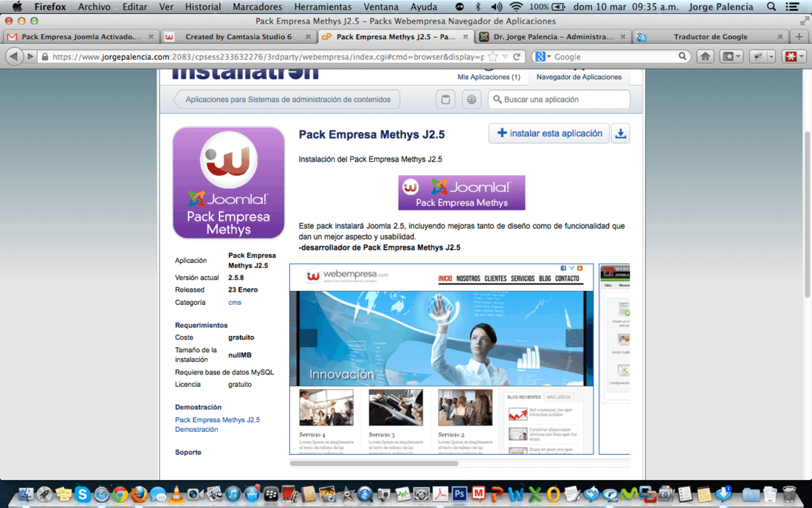Click the date and time in the menu bar
The height and width of the screenshot is (508, 812).
(x=625, y=7)
